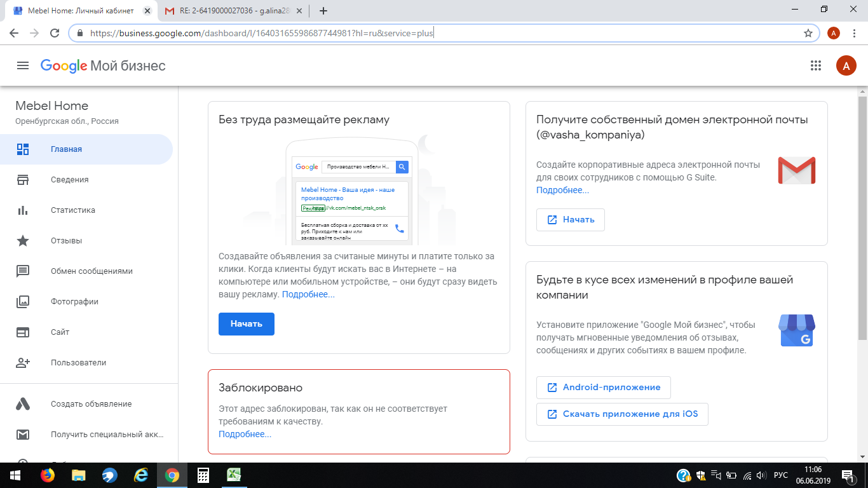Open the Windows notification center
Screen dimensions: 868x488
click(x=848, y=475)
